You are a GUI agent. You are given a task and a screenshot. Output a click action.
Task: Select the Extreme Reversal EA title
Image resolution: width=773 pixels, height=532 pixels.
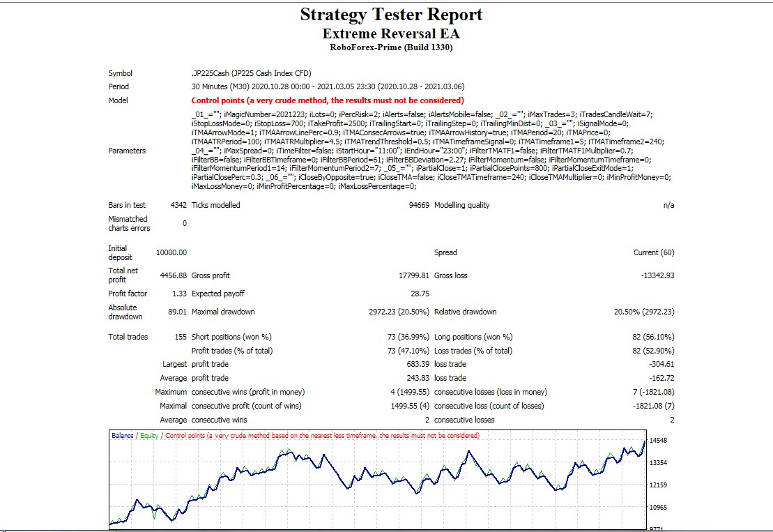pyautogui.click(x=391, y=33)
